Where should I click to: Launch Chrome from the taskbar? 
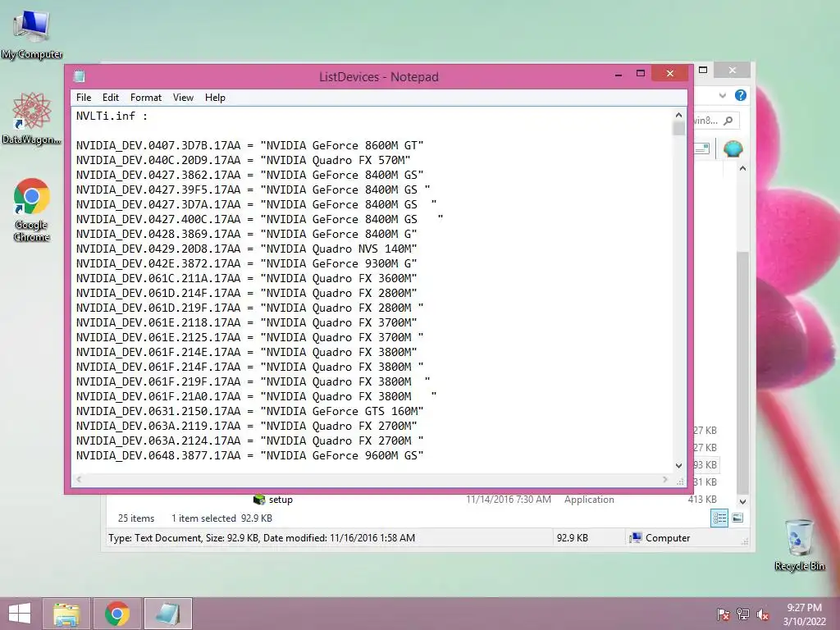pos(117,614)
